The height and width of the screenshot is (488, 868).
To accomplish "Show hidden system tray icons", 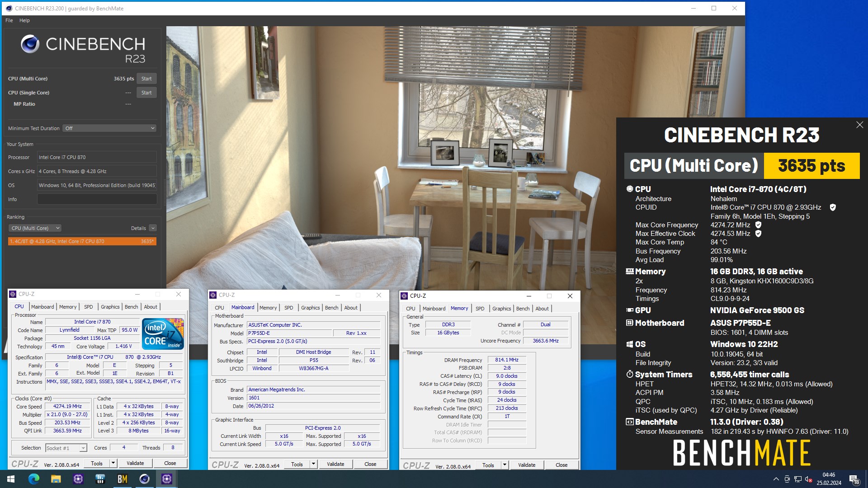I will [776, 479].
